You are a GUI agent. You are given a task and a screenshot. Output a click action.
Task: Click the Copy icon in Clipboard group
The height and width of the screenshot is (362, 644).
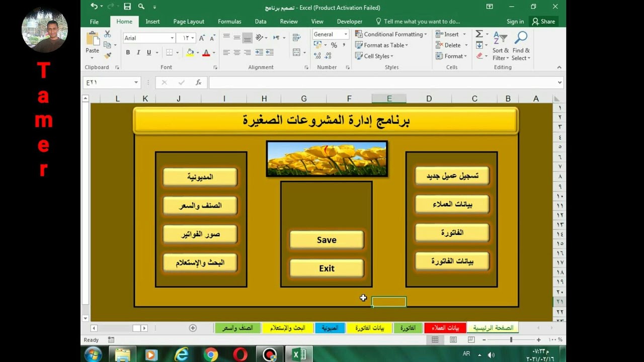(x=107, y=45)
